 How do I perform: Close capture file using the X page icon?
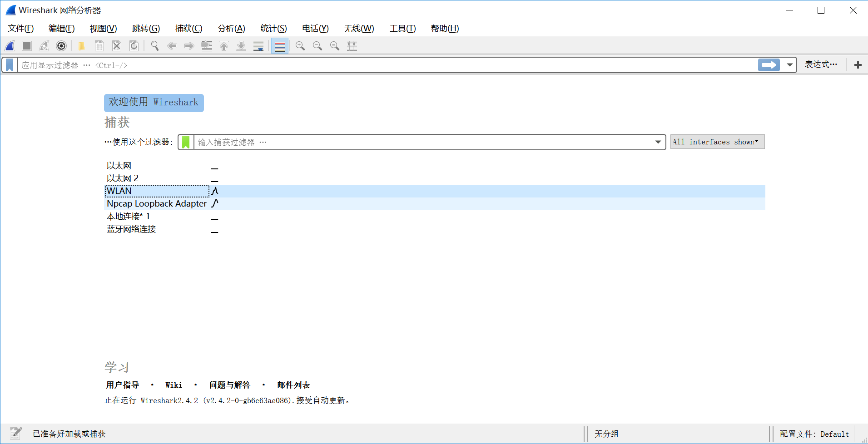point(117,46)
